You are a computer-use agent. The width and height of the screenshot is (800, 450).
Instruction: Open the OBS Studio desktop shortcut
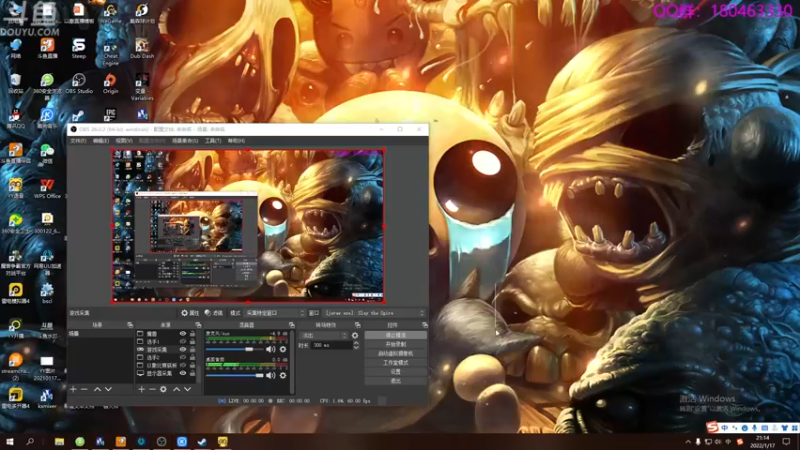pos(79,84)
